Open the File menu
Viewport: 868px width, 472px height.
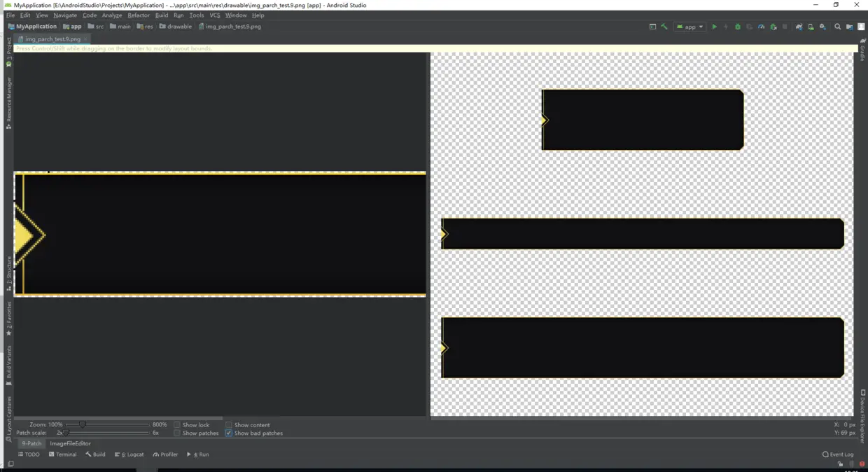[x=10, y=15]
